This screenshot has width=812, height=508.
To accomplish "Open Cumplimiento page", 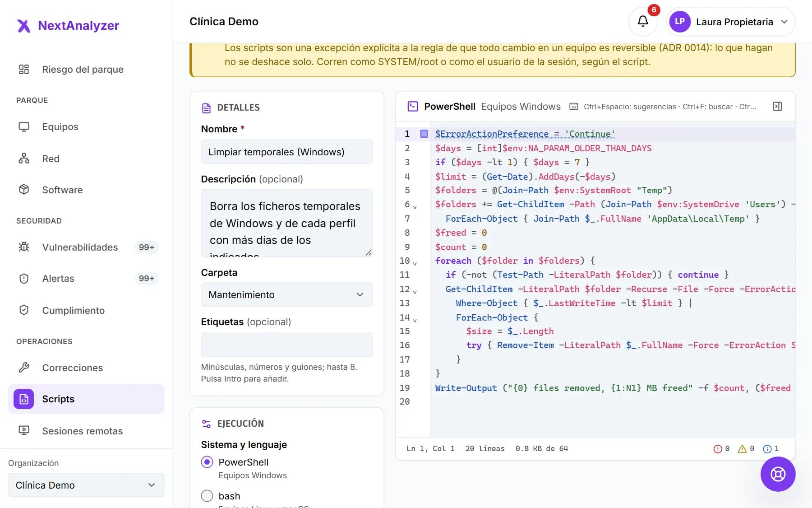I will pyautogui.click(x=86, y=310).
